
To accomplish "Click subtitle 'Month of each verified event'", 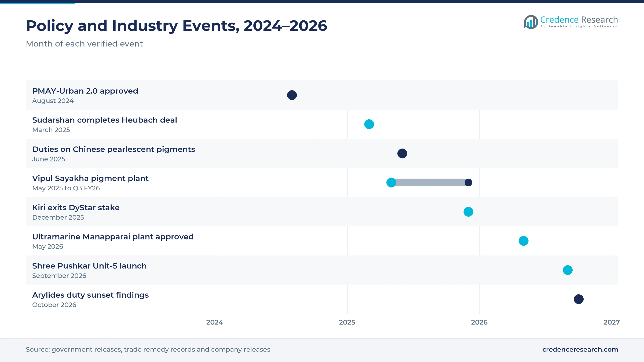I will tap(84, 44).
